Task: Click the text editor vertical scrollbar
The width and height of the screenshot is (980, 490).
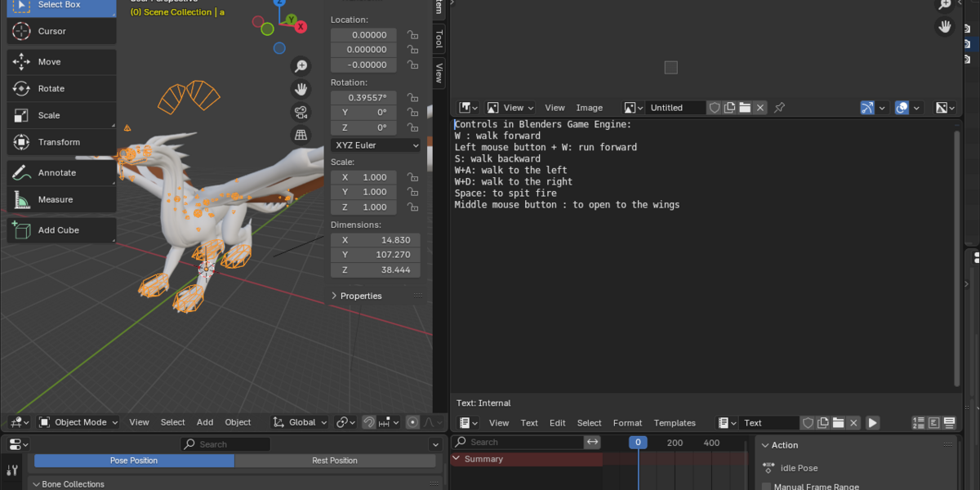Action: [x=957, y=258]
